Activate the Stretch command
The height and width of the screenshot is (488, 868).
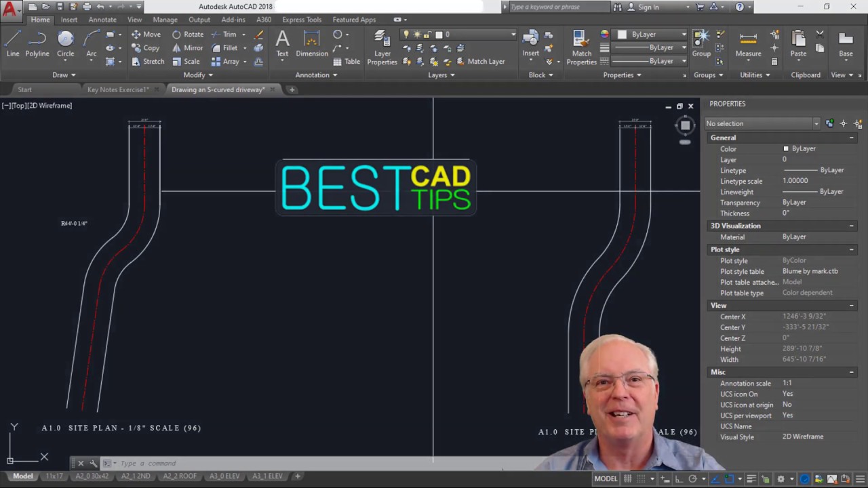pyautogui.click(x=148, y=62)
